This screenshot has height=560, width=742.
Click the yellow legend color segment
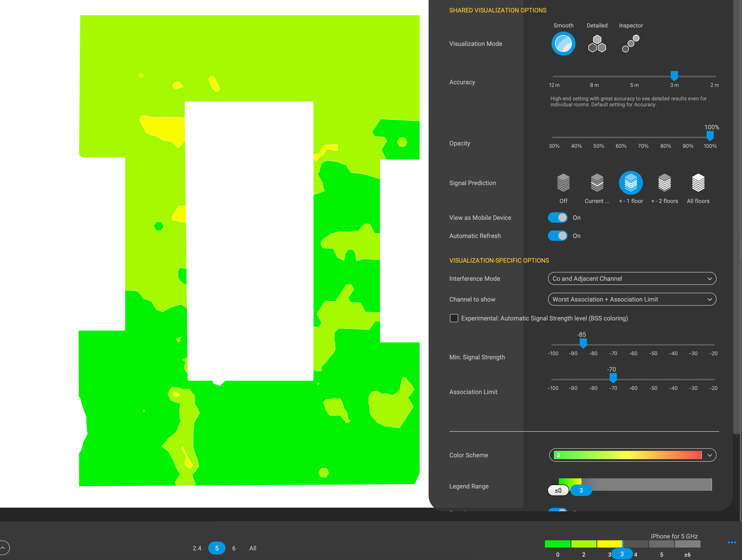tap(609, 544)
